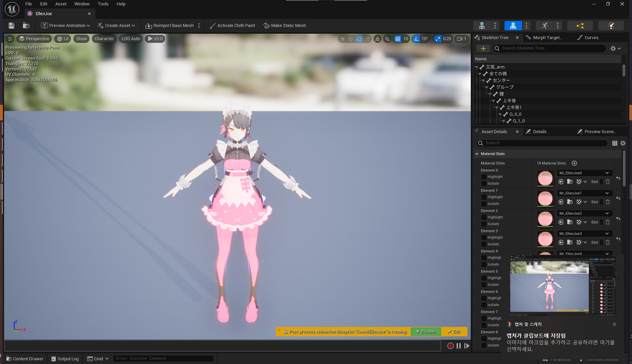632x364 pixels.
Task: Open Animation Blueprint mode
Action: (x=580, y=26)
